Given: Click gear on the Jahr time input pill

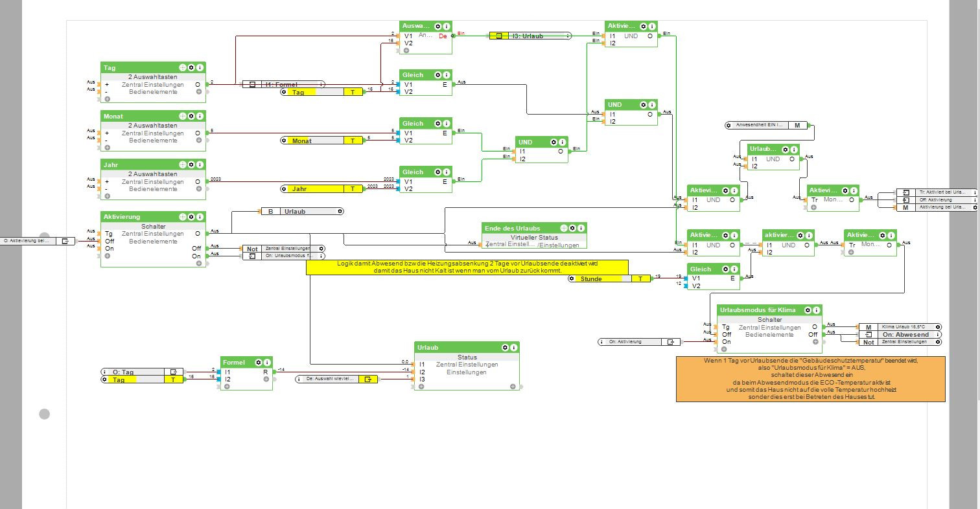Looking at the screenshot, I should click(284, 189).
